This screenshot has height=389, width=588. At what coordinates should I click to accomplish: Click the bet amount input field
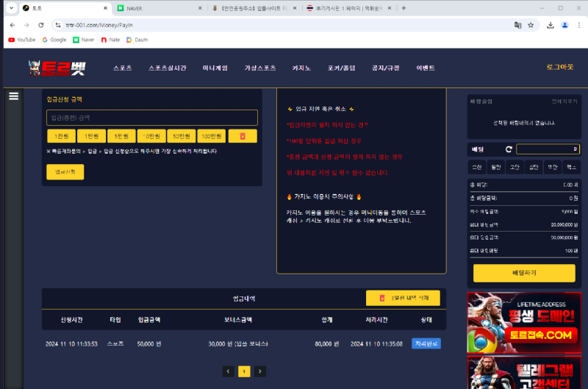coord(548,149)
